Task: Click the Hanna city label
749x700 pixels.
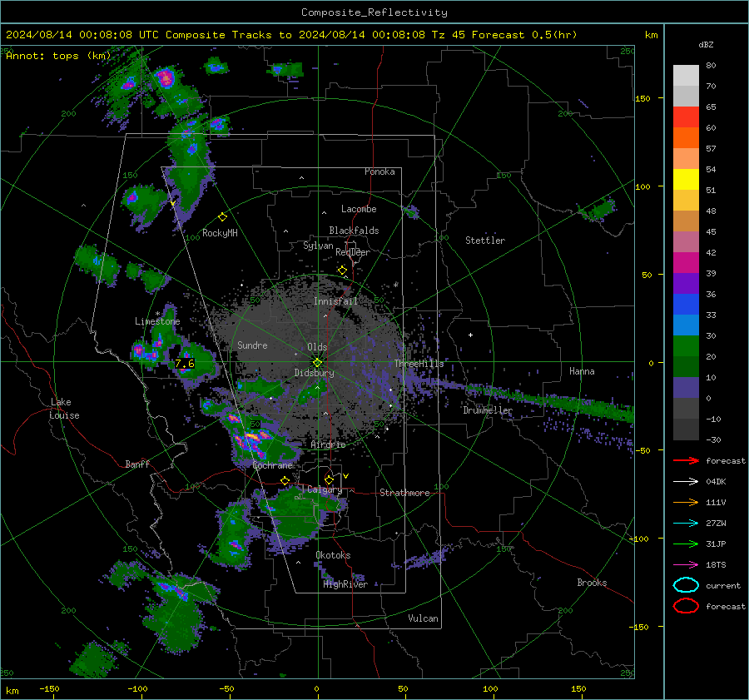Action: (x=582, y=371)
